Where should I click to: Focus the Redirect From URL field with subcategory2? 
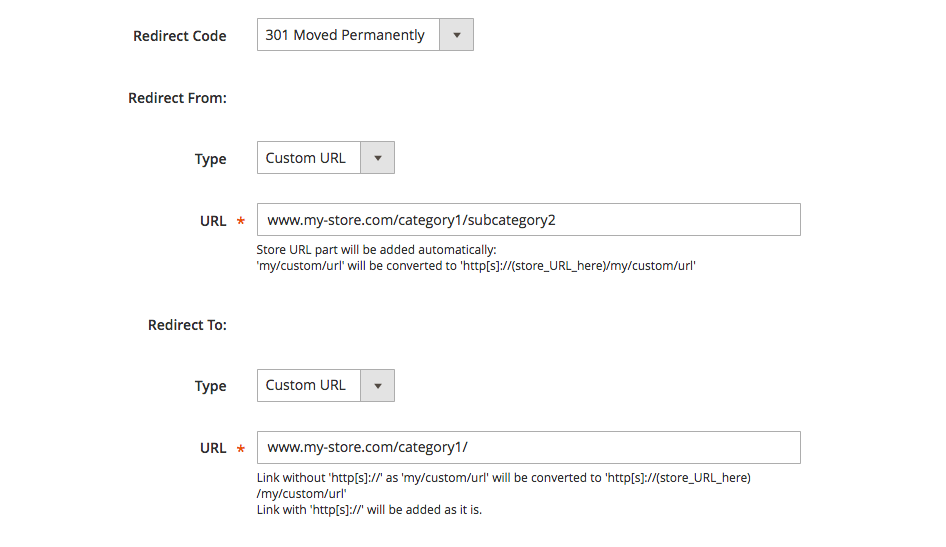529,220
